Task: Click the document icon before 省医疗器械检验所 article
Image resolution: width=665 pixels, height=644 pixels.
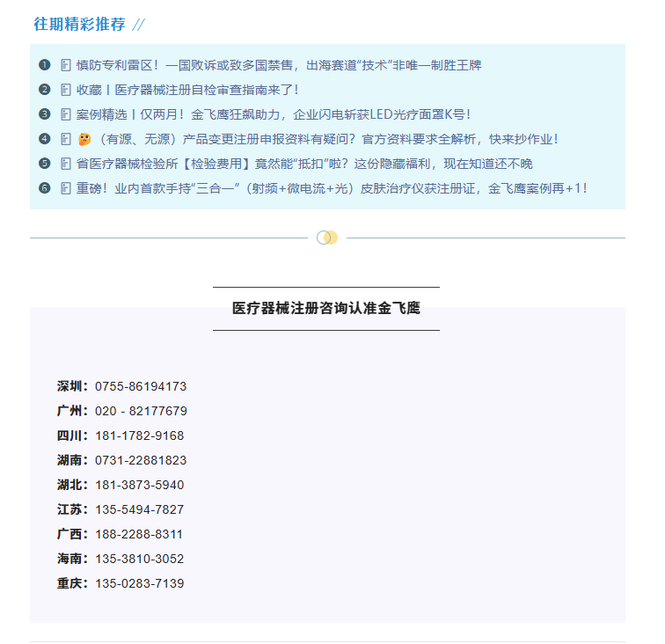Action: click(x=66, y=164)
